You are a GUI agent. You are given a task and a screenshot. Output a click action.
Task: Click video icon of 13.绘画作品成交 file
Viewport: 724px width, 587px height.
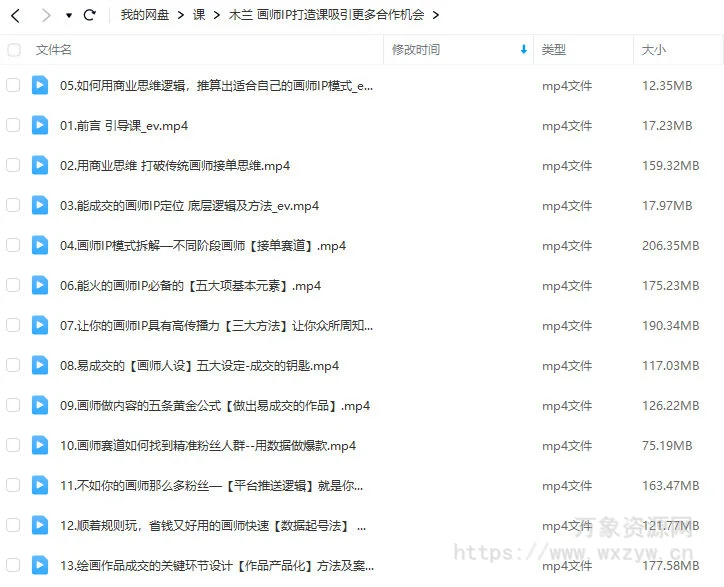(x=39, y=565)
